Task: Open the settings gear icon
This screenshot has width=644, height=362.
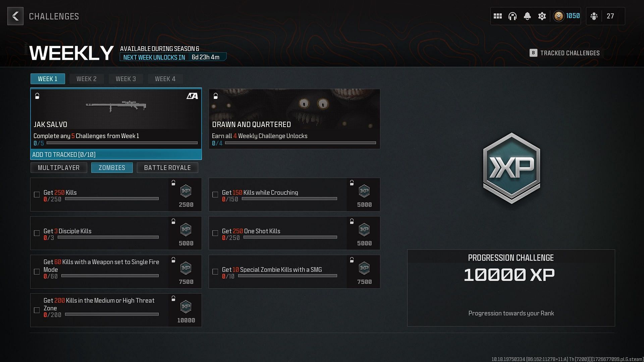Action: (x=542, y=16)
